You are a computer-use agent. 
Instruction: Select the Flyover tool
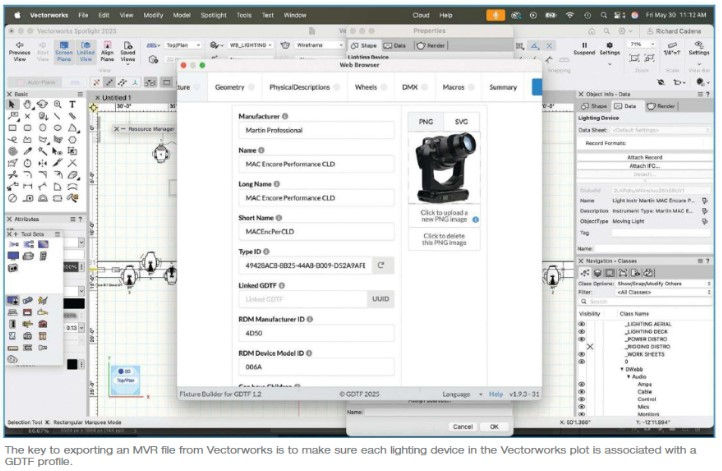(42, 105)
